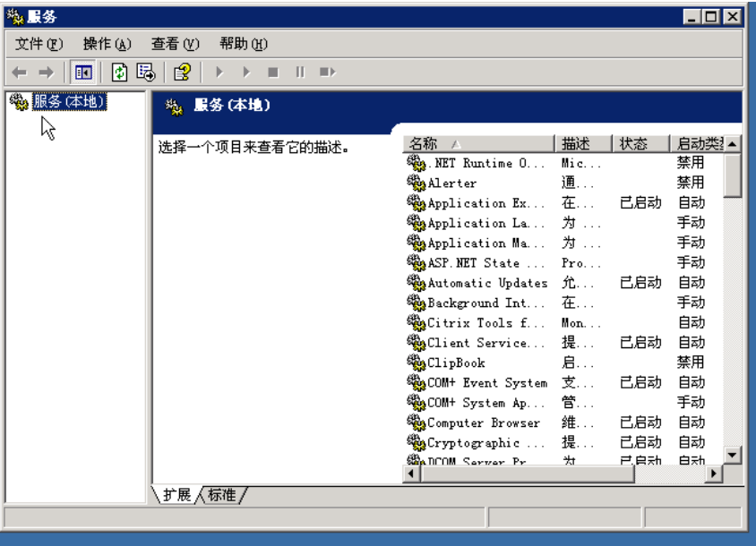Sort by the 描述 column header
This screenshot has width=756, height=546.
point(583,143)
